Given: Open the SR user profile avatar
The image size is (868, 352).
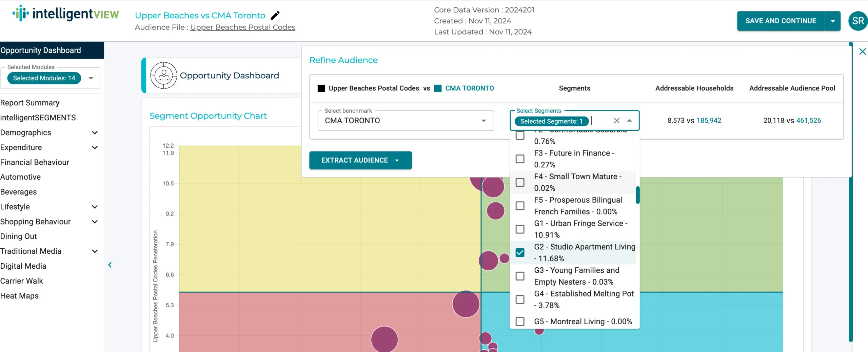Looking at the screenshot, I should 857,21.
